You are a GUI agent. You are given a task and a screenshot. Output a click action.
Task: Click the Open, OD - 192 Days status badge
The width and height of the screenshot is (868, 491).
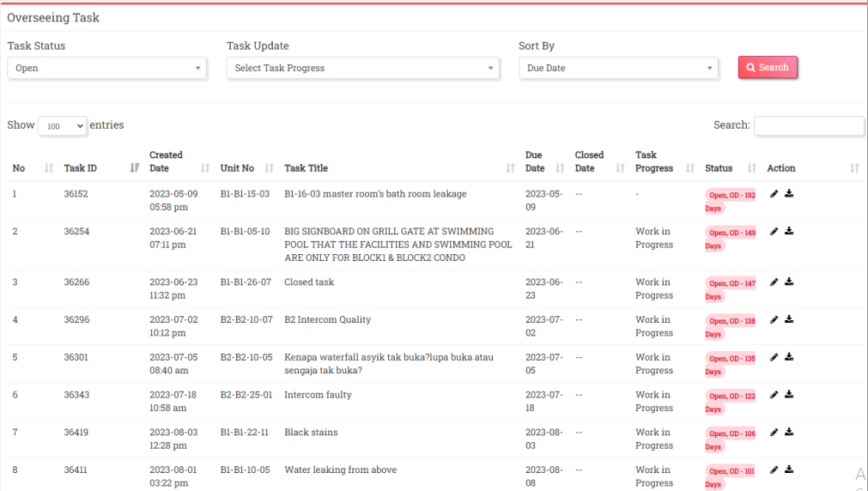730,200
